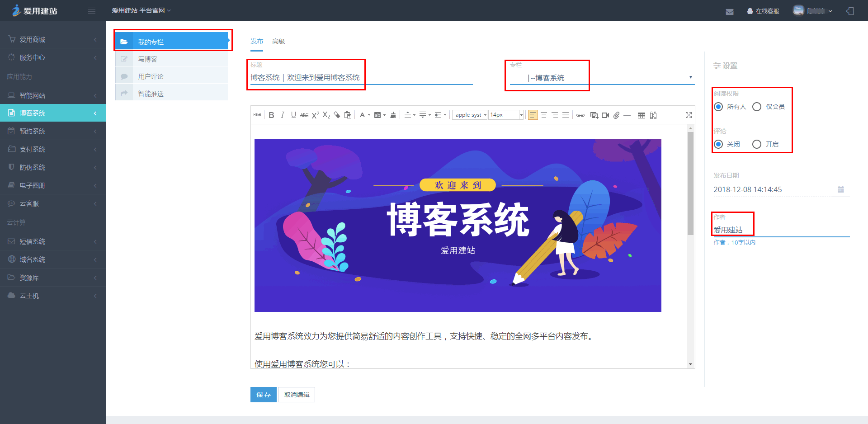Open user account dropdown in header

click(813, 11)
